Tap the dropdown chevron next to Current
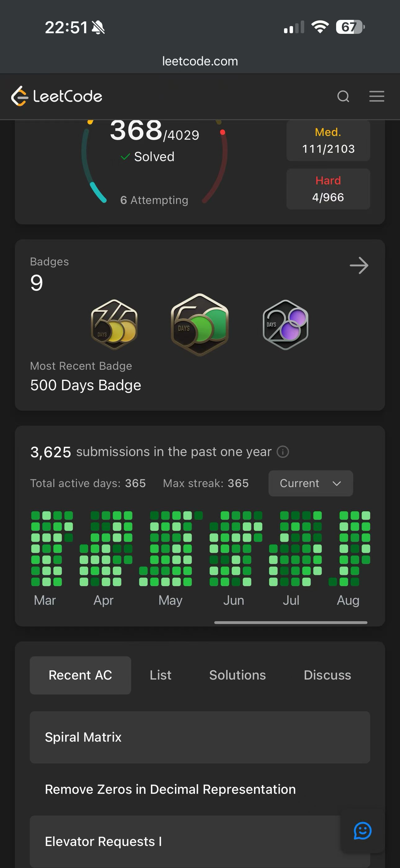Viewport: 400px width, 868px height. [337, 484]
